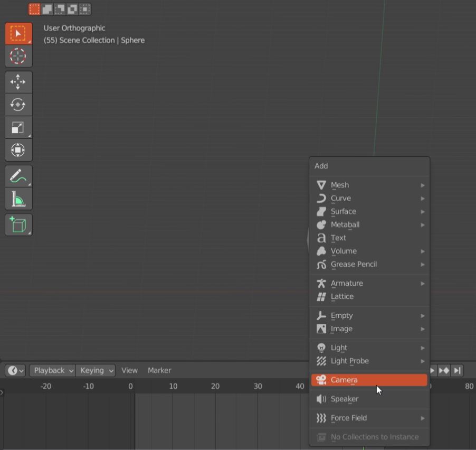Open the View menu in the timeline
Image resolution: width=476 pixels, height=450 pixels.
tap(129, 370)
